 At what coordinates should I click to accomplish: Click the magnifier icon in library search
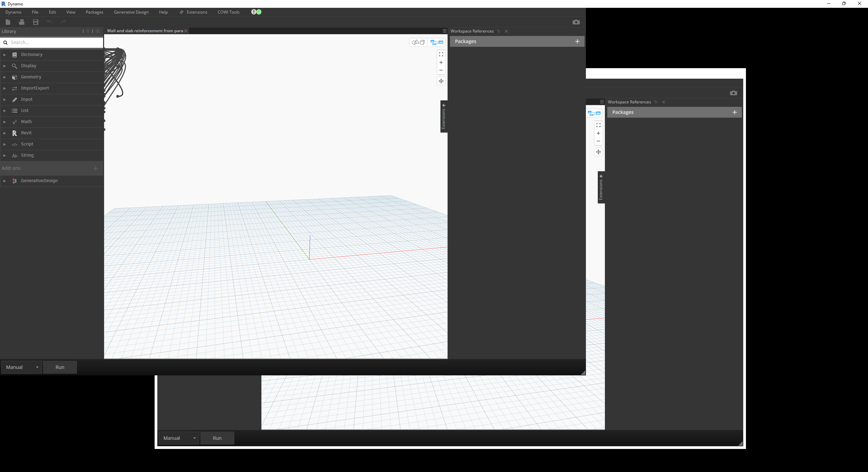5,42
